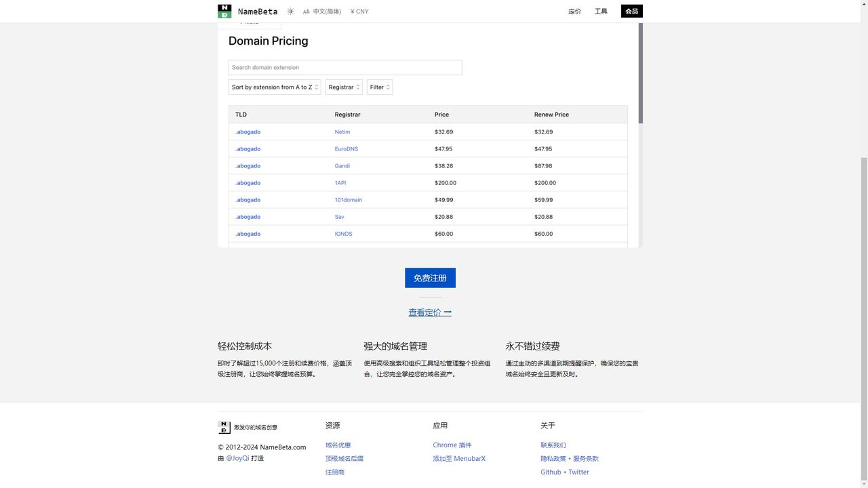Open the 顶级域名后缀 footer link
Image resolution: width=868 pixels, height=488 pixels.
click(x=344, y=459)
